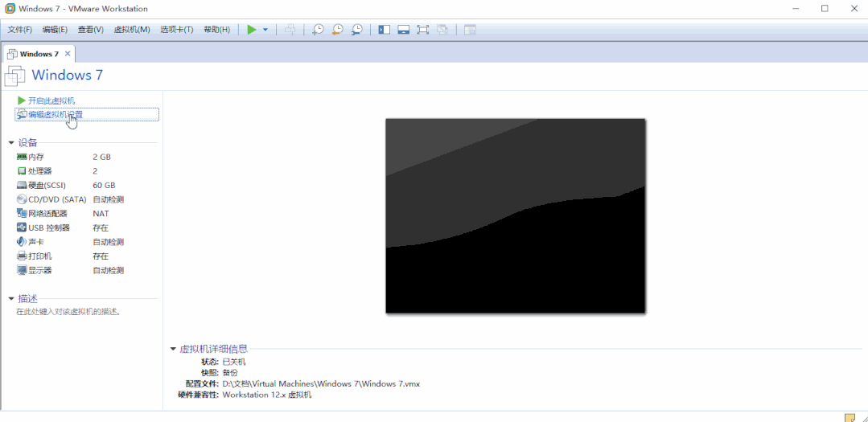
Task: Click the USB controller icon
Action: (23, 227)
